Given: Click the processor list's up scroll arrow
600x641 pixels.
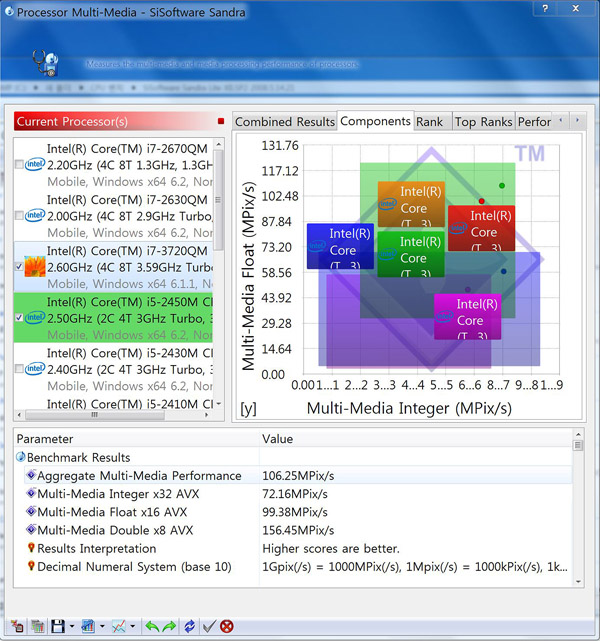Looking at the screenshot, I should tap(219, 144).
